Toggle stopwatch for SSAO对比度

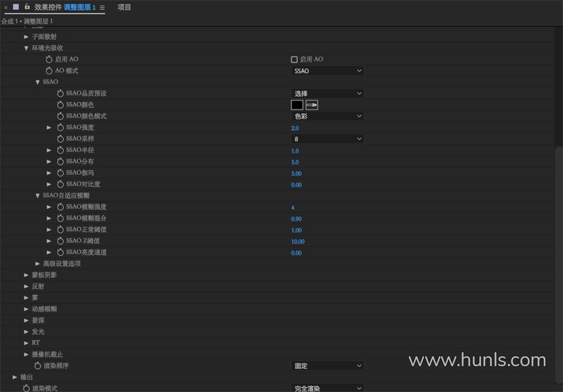[60, 184]
